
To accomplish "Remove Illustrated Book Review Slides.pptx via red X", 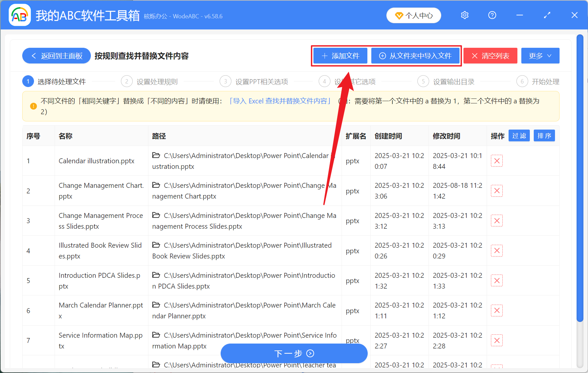I will point(496,250).
